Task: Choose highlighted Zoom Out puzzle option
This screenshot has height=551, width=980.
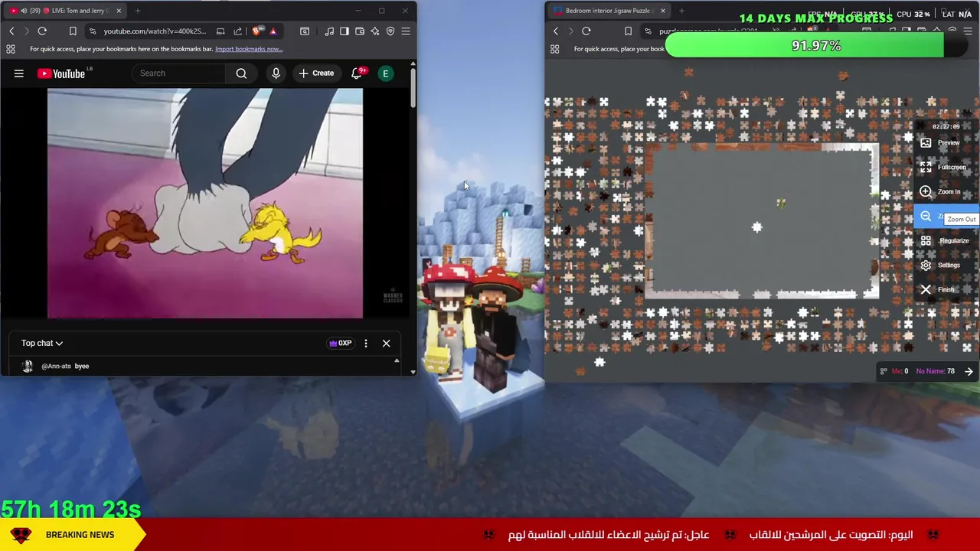Action: (946, 217)
